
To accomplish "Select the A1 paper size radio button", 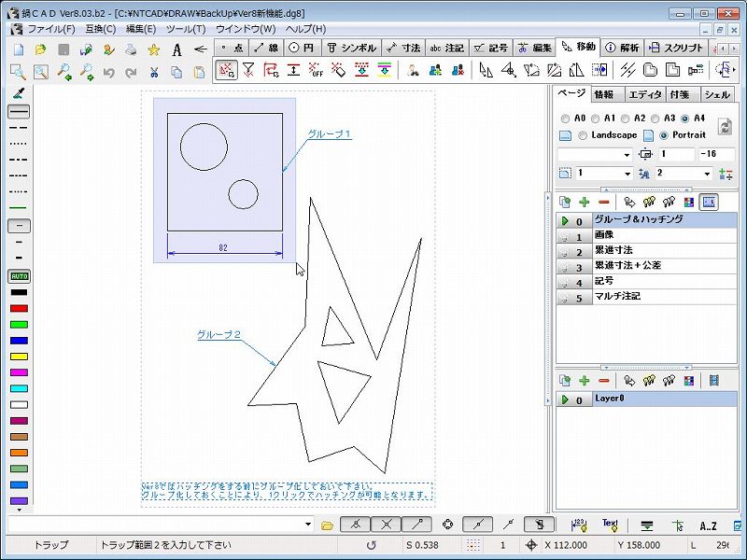I will pos(595,119).
